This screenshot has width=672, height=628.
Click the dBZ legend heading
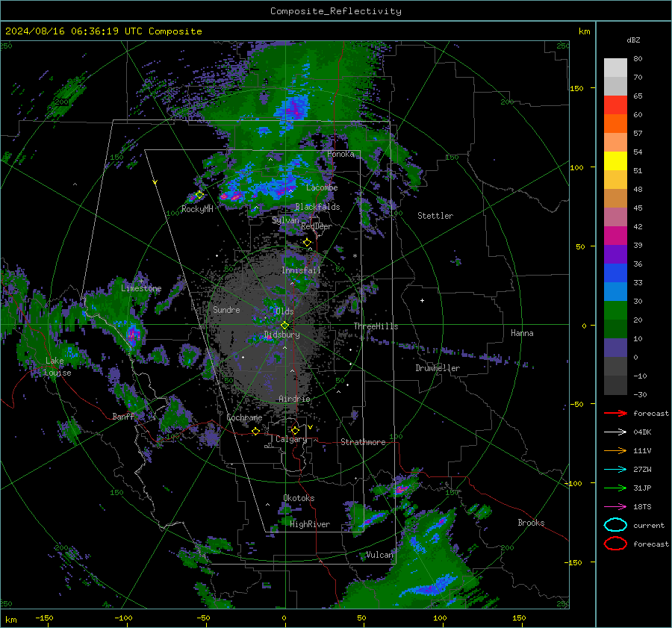[633, 40]
